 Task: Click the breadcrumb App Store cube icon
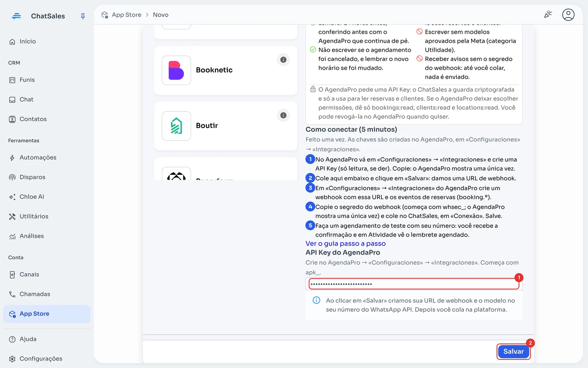(x=105, y=15)
